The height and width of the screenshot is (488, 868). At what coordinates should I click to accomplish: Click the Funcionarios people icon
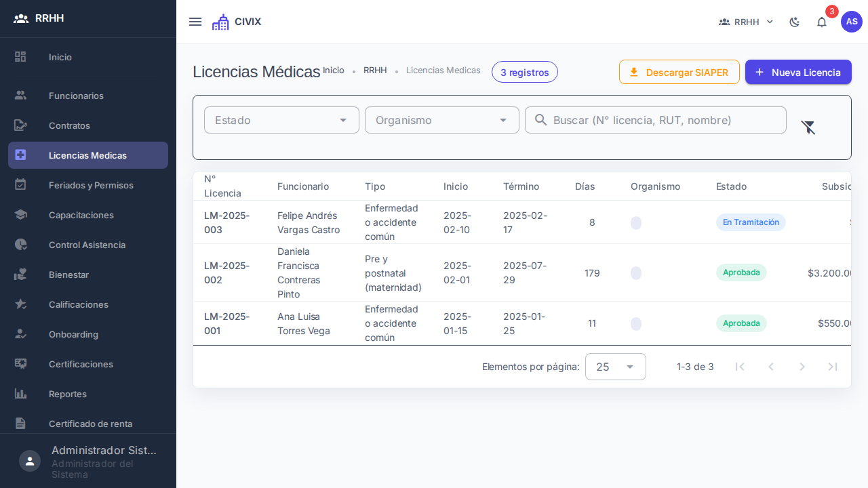pyautogui.click(x=21, y=96)
